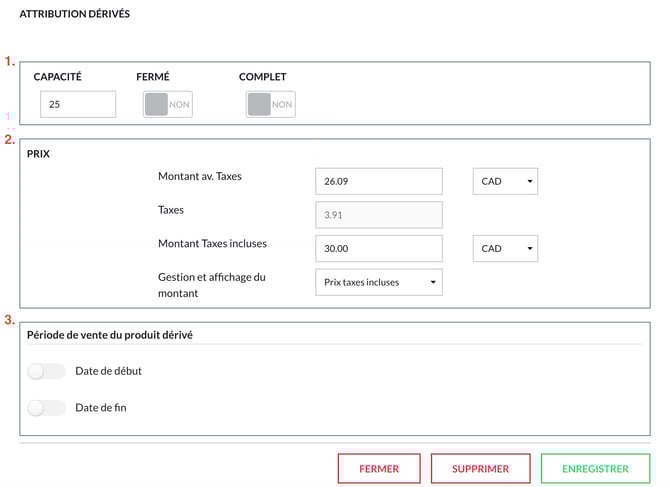The width and height of the screenshot is (670, 487).
Task: Open currency dropdown beside Montant Taxes incluses
Action: click(504, 249)
